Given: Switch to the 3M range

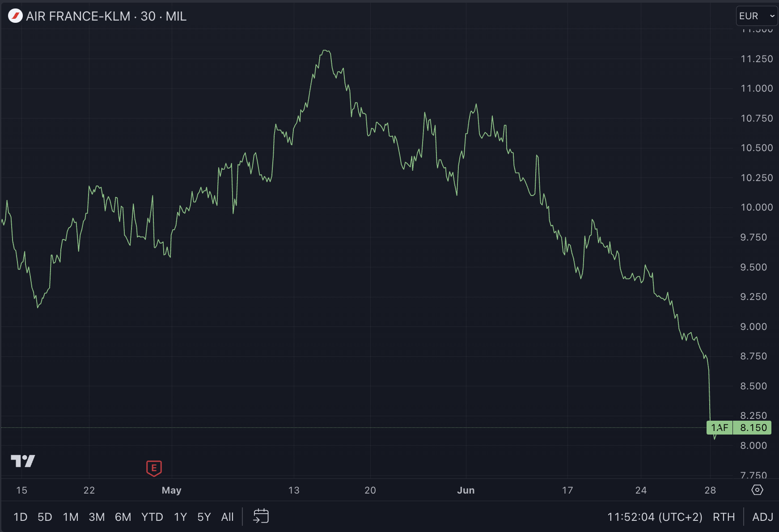Looking at the screenshot, I should tap(97, 517).
